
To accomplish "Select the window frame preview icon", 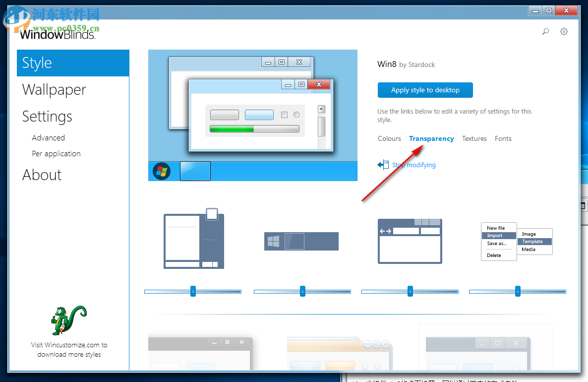I will pos(410,241).
